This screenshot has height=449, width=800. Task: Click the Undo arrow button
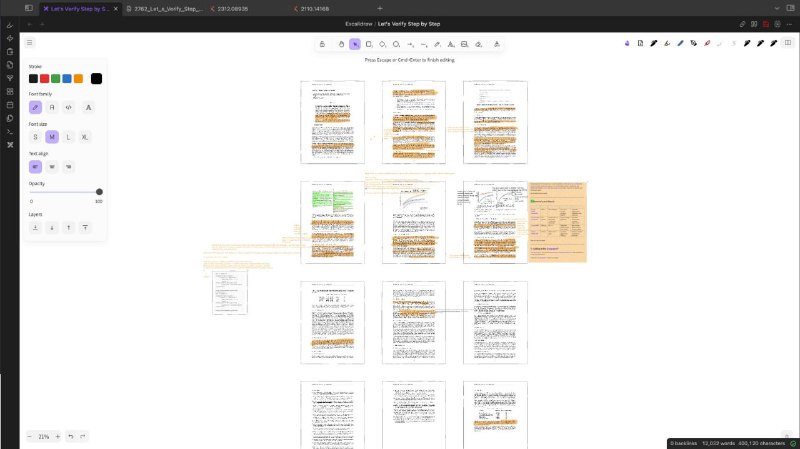coord(70,437)
